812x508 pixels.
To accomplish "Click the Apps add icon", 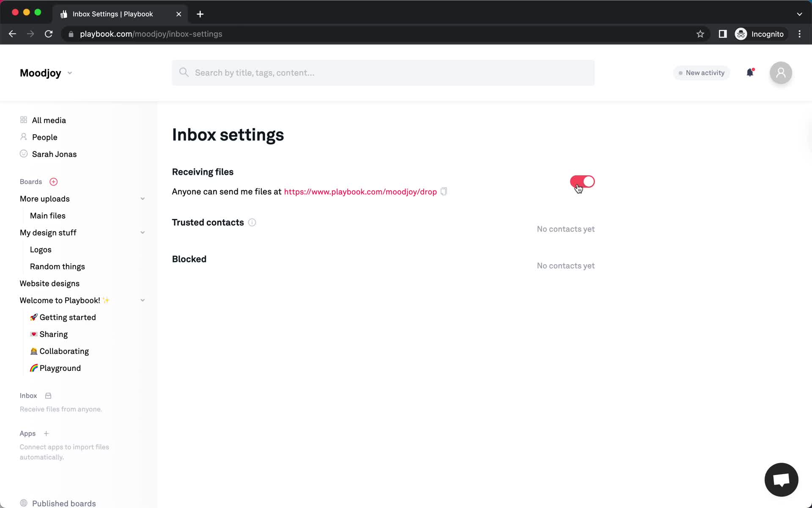I will click(x=46, y=433).
